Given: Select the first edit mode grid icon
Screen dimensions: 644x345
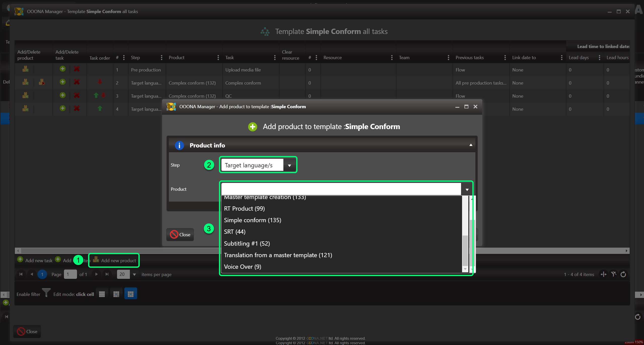Looking at the screenshot, I should coord(102,294).
